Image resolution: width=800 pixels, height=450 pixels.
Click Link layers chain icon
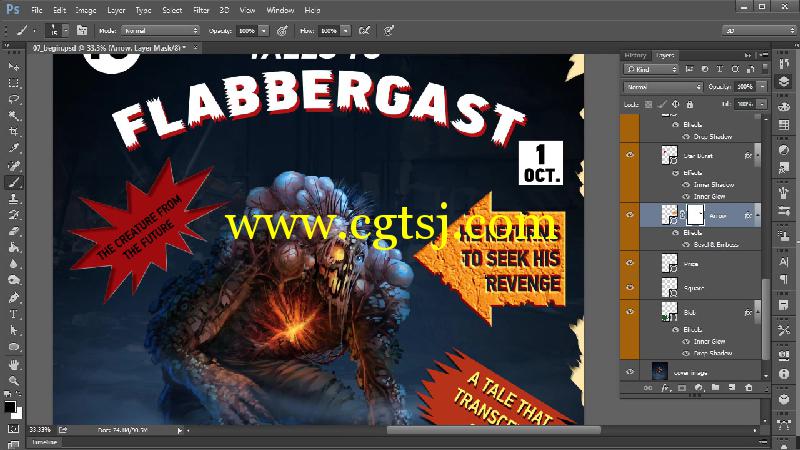648,388
